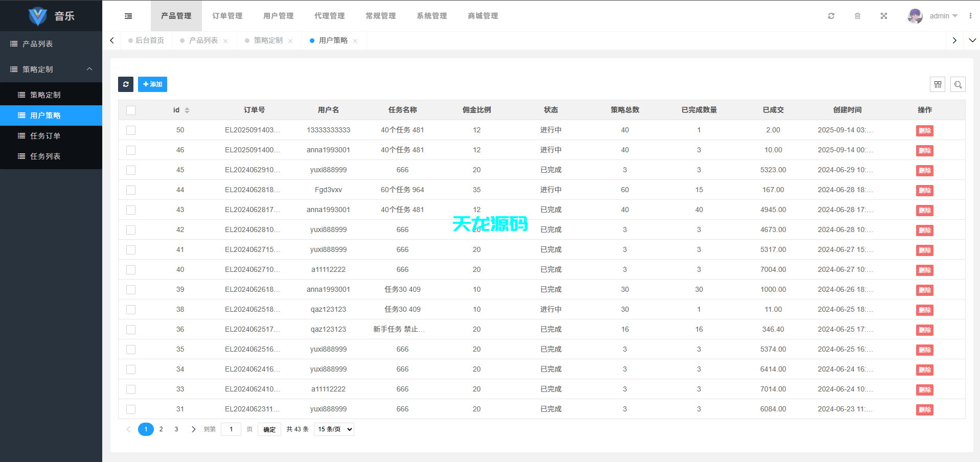Check the checkbox for row id 50
The image size is (980, 462).
(x=131, y=130)
